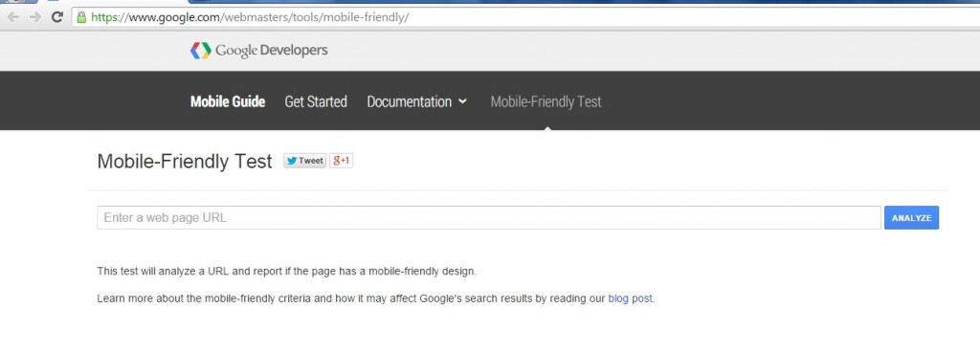Click the browser back arrow
980x352 pixels.
(x=12, y=17)
